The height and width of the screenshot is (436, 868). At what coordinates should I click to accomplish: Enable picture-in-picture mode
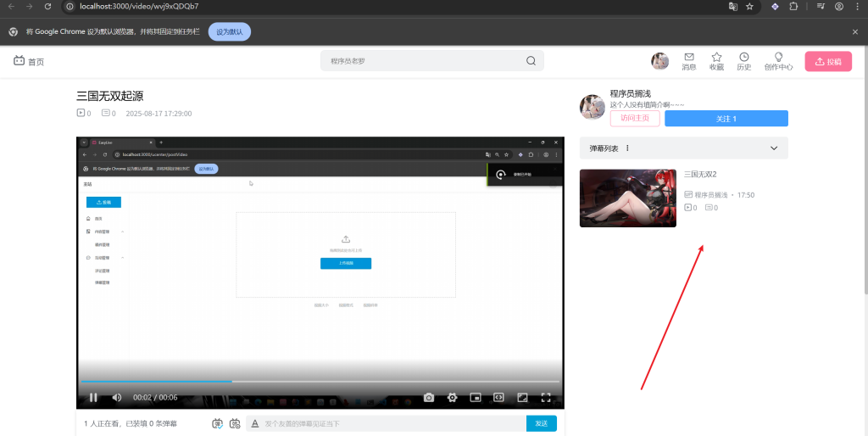click(x=476, y=397)
